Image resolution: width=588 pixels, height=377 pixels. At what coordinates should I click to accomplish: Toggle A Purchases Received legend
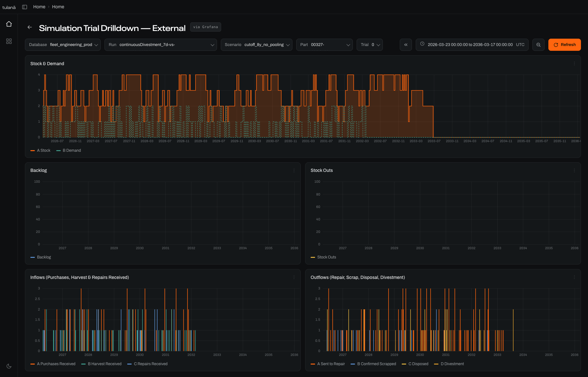tap(53, 364)
